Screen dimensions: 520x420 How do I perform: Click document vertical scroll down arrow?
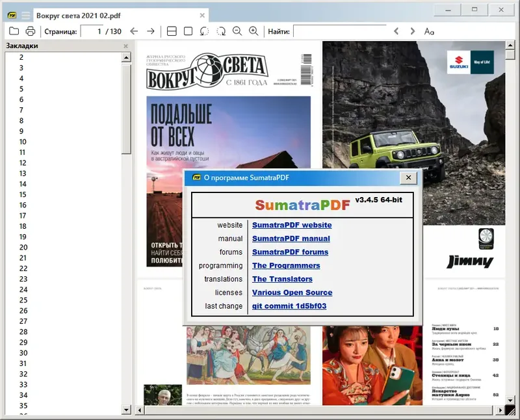click(510, 400)
